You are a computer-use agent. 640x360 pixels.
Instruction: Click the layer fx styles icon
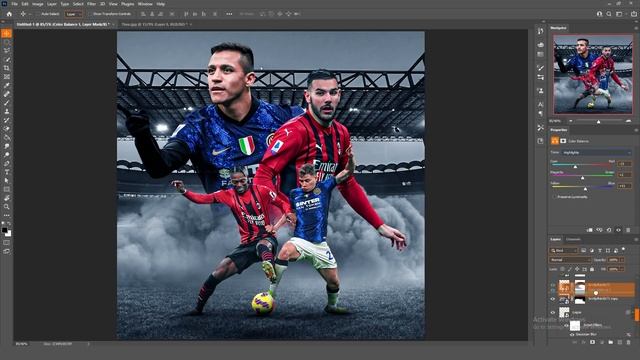click(583, 342)
